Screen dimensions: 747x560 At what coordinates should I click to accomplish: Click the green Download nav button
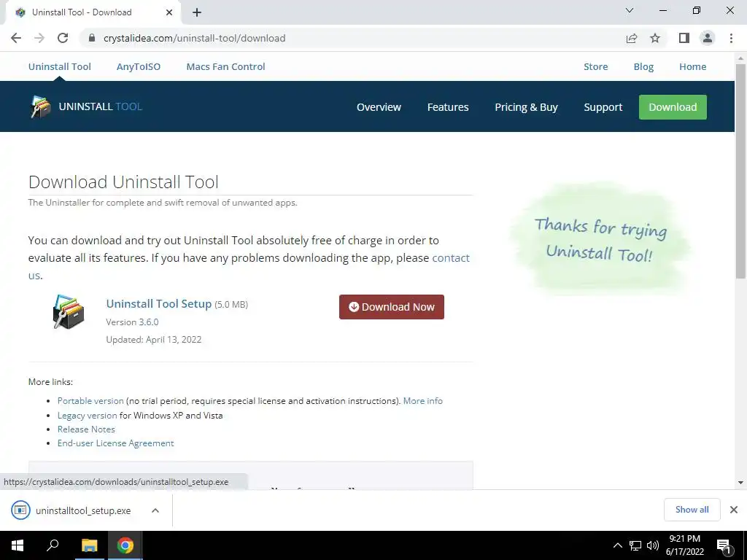coord(673,107)
